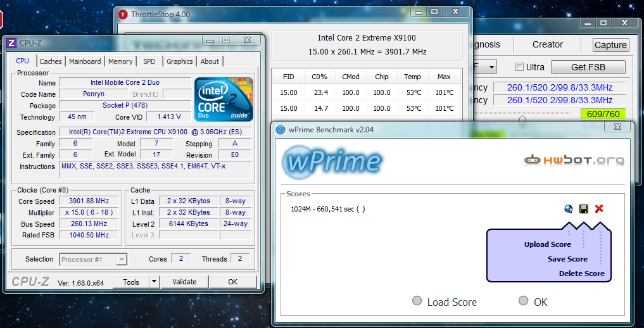Click the lower 260.1/520.2/99.8/33.3MHz field
This screenshot has height=328, width=644.
pyautogui.click(x=560, y=100)
